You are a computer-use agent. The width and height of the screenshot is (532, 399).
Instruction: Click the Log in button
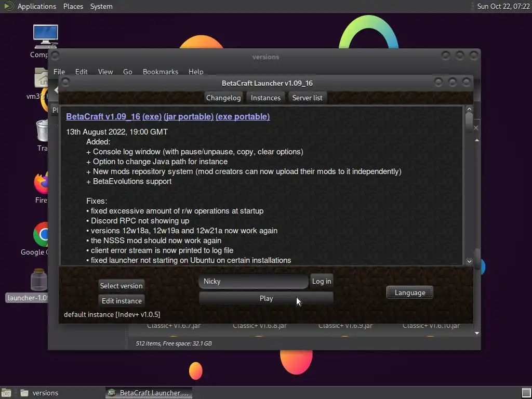[x=322, y=281]
